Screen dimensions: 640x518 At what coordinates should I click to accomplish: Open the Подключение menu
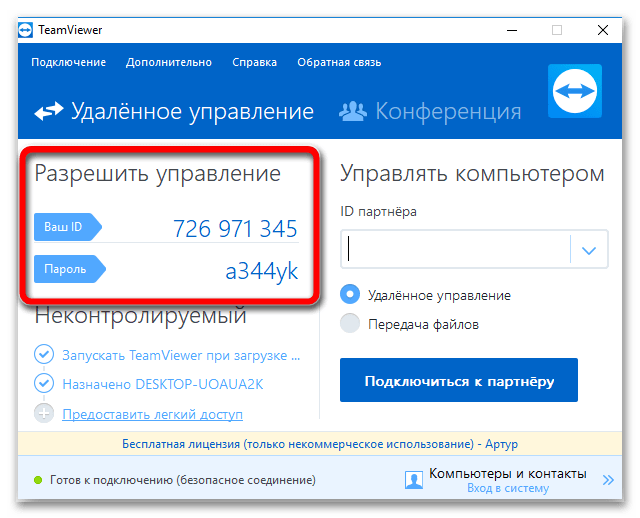tap(69, 62)
